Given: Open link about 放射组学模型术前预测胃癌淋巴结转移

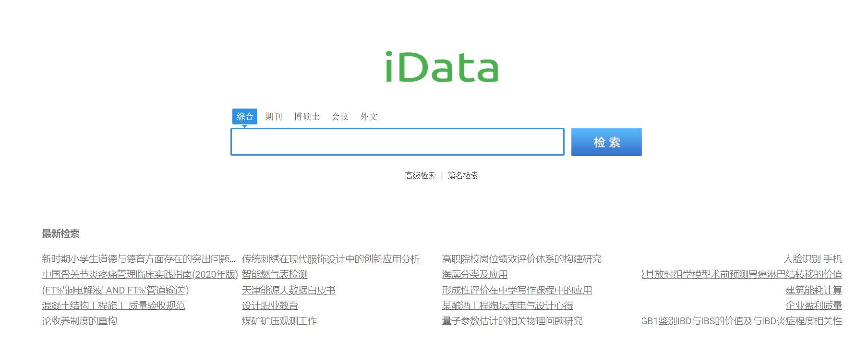Looking at the screenshot, I should click(742, 275).
